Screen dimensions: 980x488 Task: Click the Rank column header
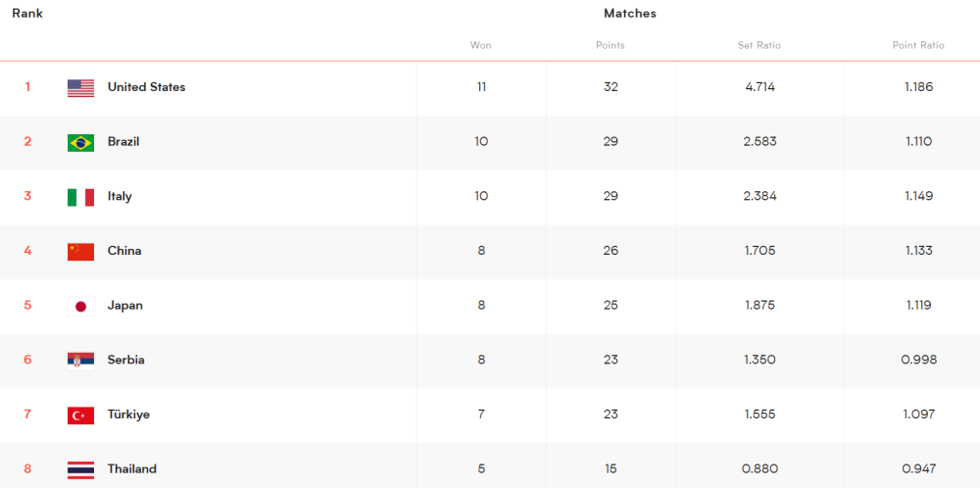point(27,13)
